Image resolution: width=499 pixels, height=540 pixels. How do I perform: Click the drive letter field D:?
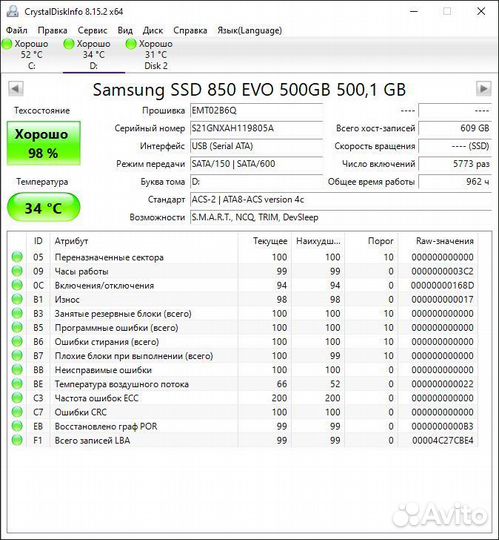coord(257,182)
